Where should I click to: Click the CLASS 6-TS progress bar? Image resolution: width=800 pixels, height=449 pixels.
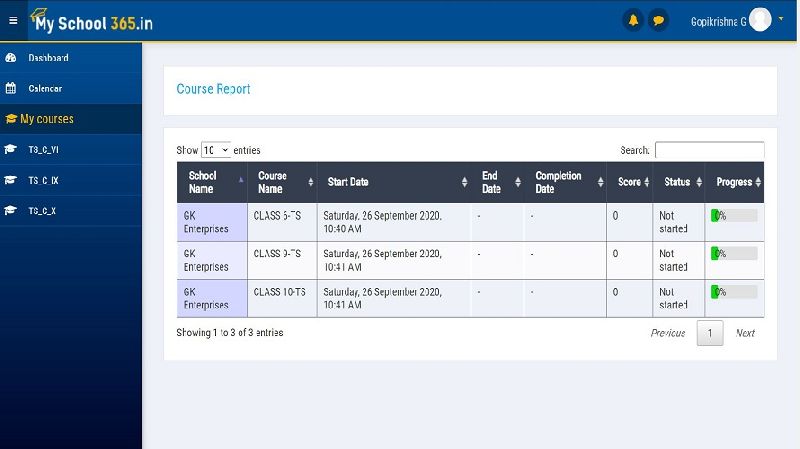[734, 215]
